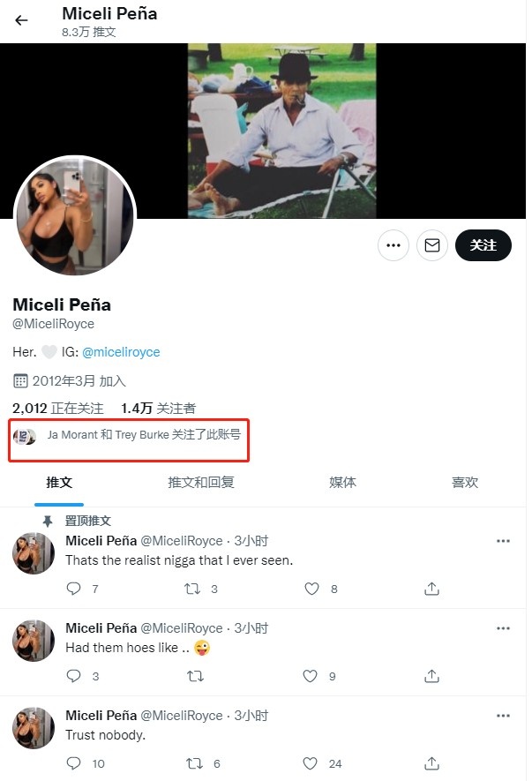Open the profile more options ellipsis
532x781 pixels.
point(393,245)
